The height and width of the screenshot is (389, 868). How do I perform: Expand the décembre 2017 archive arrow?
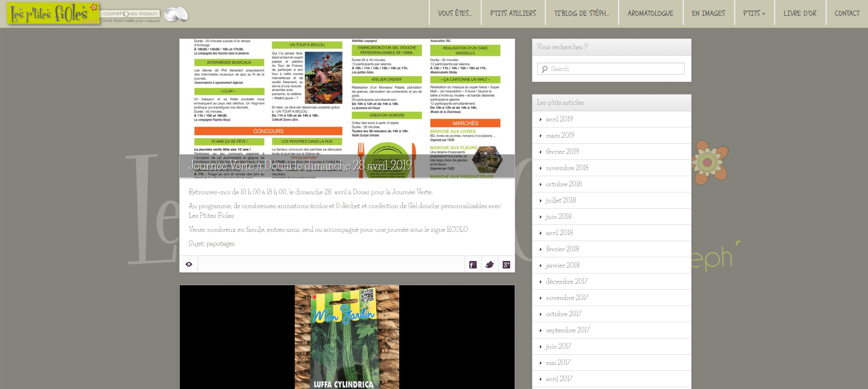coord(541,282)
